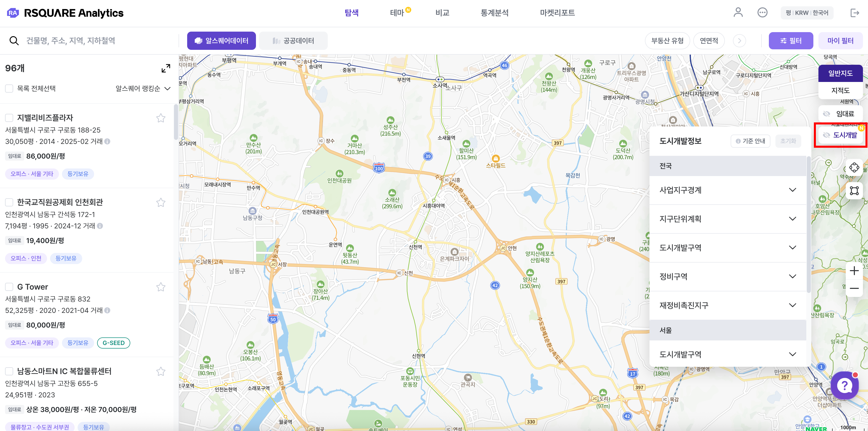Select the area measurement tool icon on map
The height and width of the screenshot is (431, 868).
[x=854, y=191]
